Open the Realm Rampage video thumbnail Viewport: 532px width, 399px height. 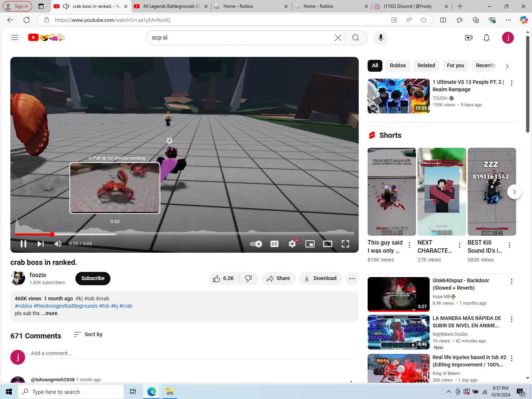pyautogui.click(x=399, y=96)
